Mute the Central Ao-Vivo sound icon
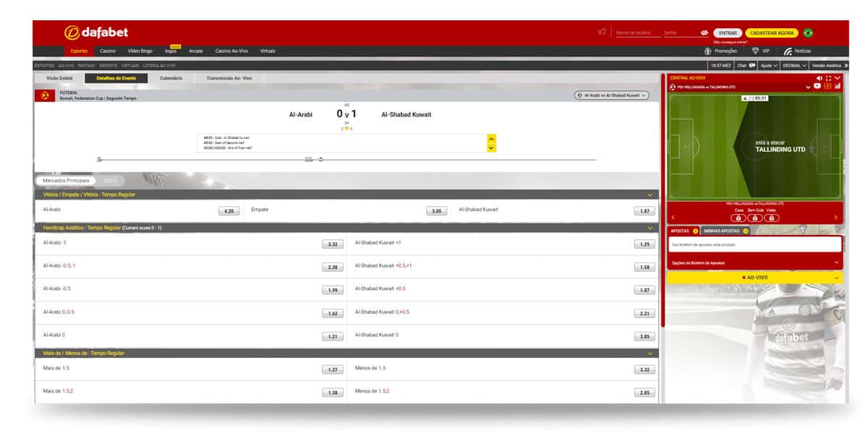 (820, 78)
